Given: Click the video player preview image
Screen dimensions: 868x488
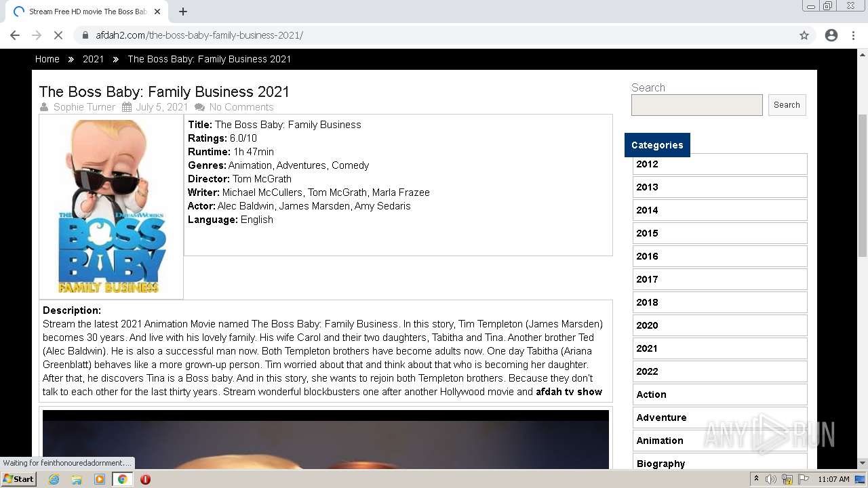Looking at the screenshot, I should click(325, 439).
